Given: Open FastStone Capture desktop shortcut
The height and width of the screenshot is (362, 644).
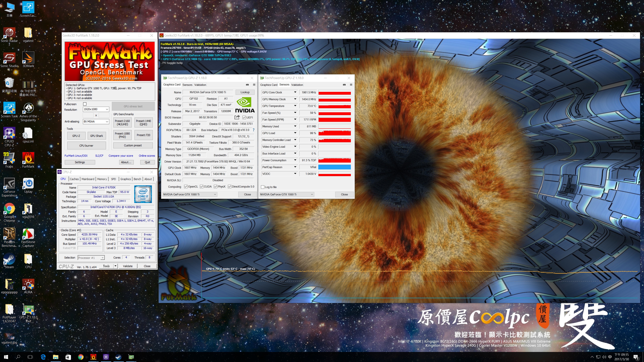Looking at the screenshot, I should pyautogui.click(x=28, y=238).
